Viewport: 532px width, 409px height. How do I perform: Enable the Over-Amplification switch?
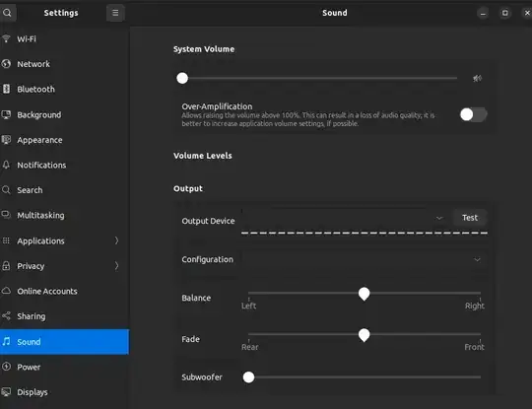point(473,114)
